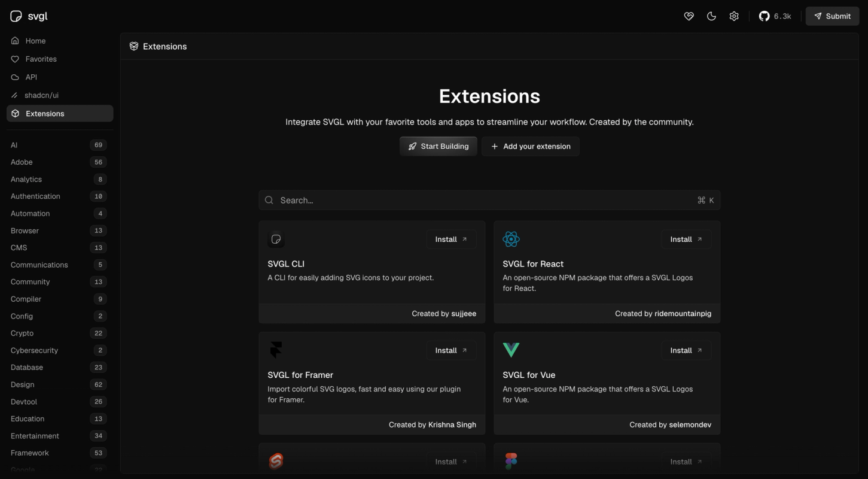
Task: Click the Favorites heart icon in sidebar
Action: (15, 59)
